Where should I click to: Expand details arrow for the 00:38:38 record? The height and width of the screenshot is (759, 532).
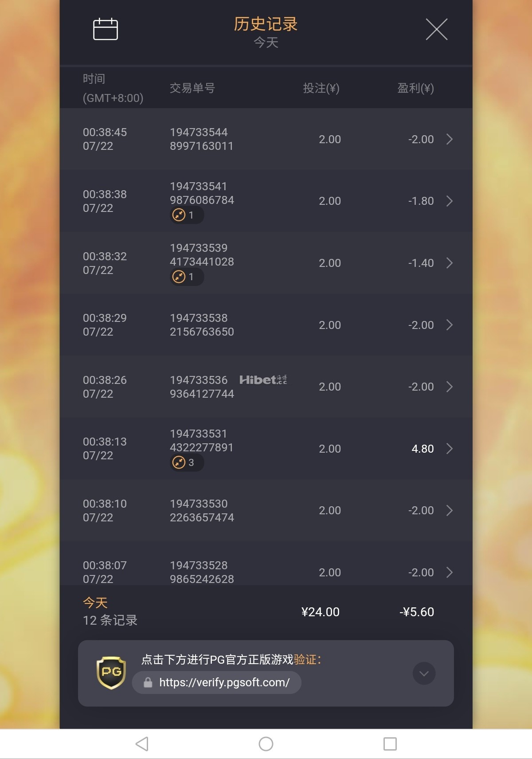click(x=450, y=201)
